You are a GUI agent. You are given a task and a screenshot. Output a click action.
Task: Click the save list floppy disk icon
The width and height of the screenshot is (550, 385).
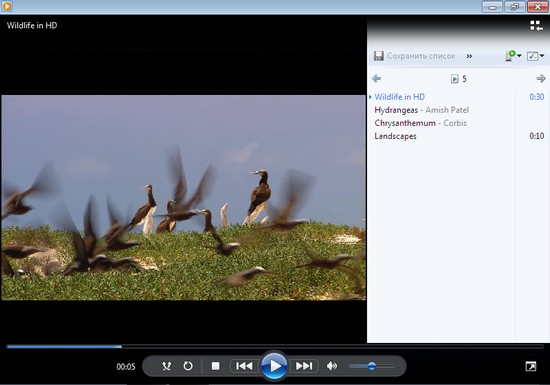click(378, 56)
